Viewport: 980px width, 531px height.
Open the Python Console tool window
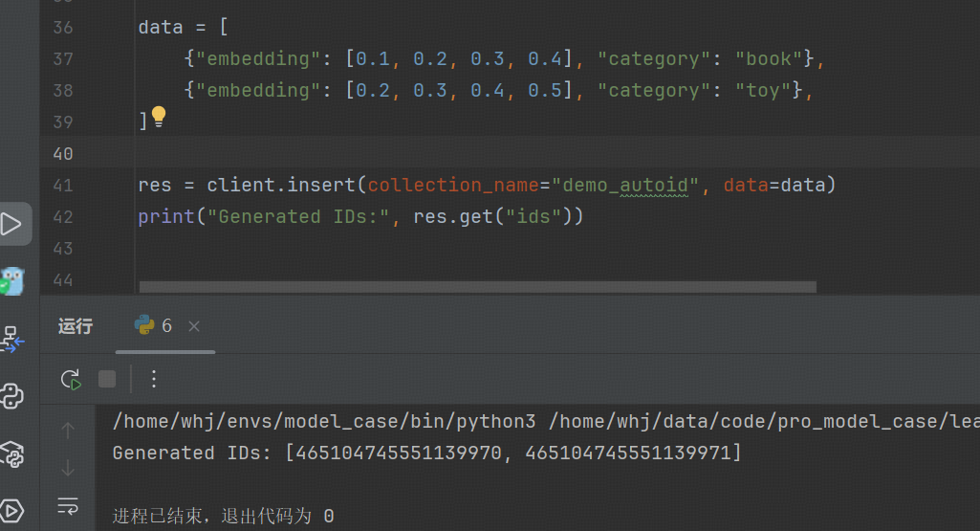click(x=11, y=395)
